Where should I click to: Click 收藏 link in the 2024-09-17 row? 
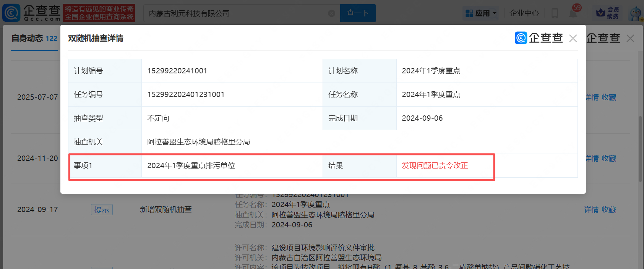point(609,210)
